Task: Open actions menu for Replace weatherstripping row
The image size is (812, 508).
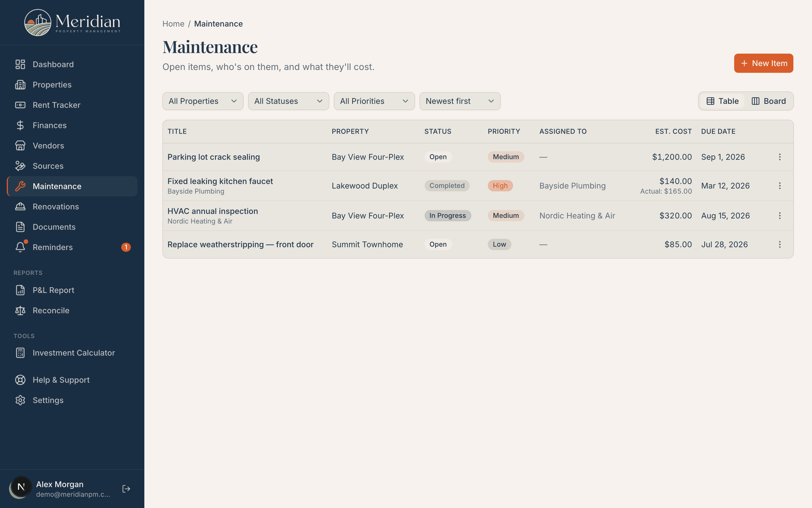Action: 780,244
